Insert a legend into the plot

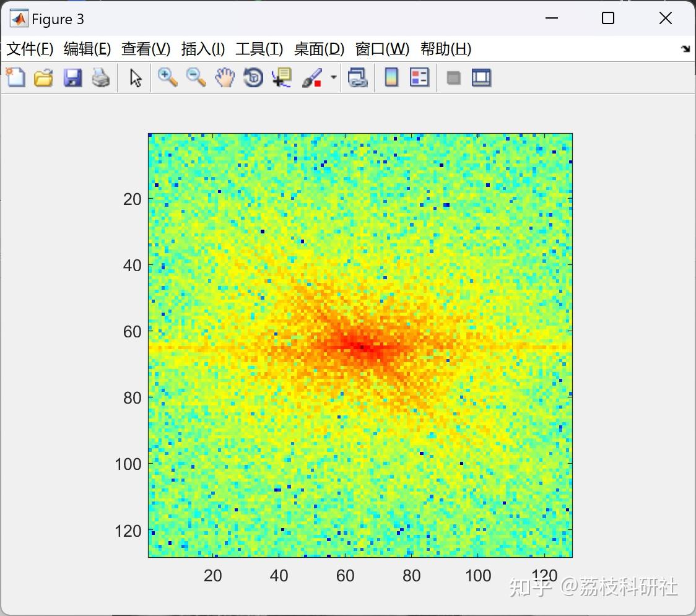click(x=420, y=77)
